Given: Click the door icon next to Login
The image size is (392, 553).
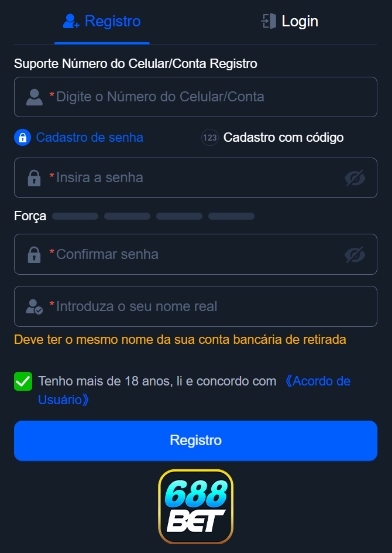Looking at the screenshot, I should tap(269, 21).
